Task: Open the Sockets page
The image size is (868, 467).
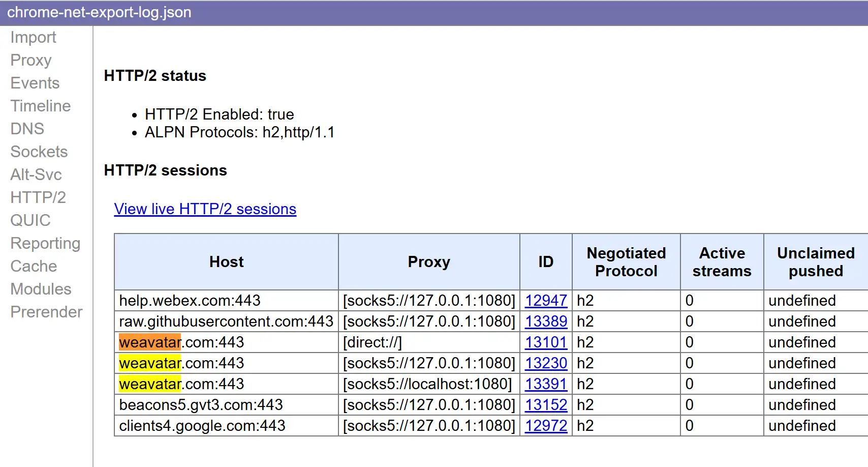Action: pyautogui.click(x=39, y=152)
